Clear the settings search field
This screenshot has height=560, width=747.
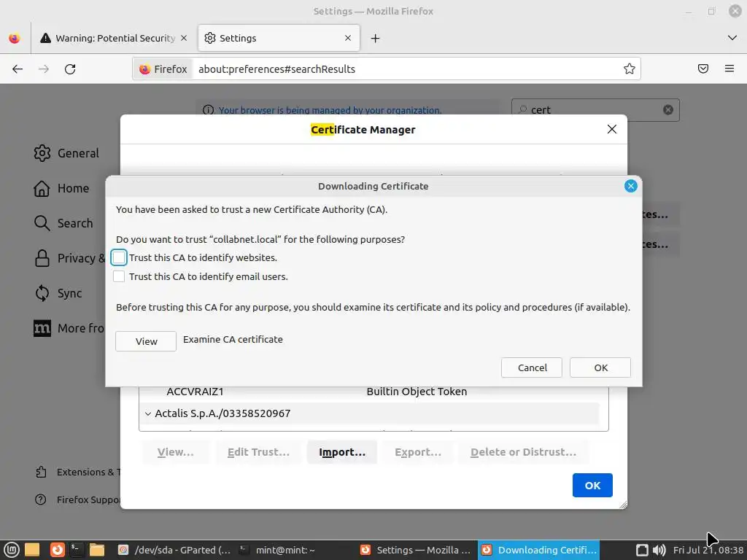tap(668, 110)
